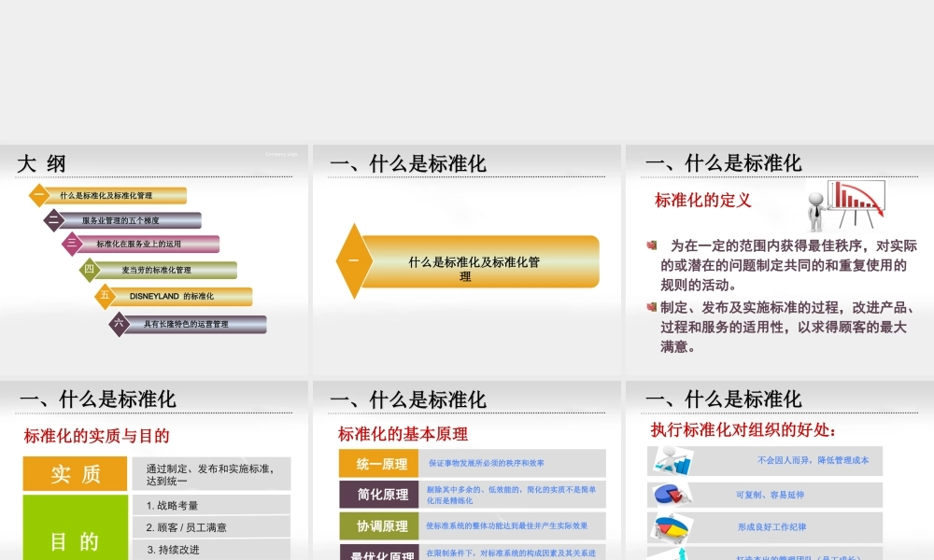Click the large orange diamond on the banner slide

[x=354, y=260]
